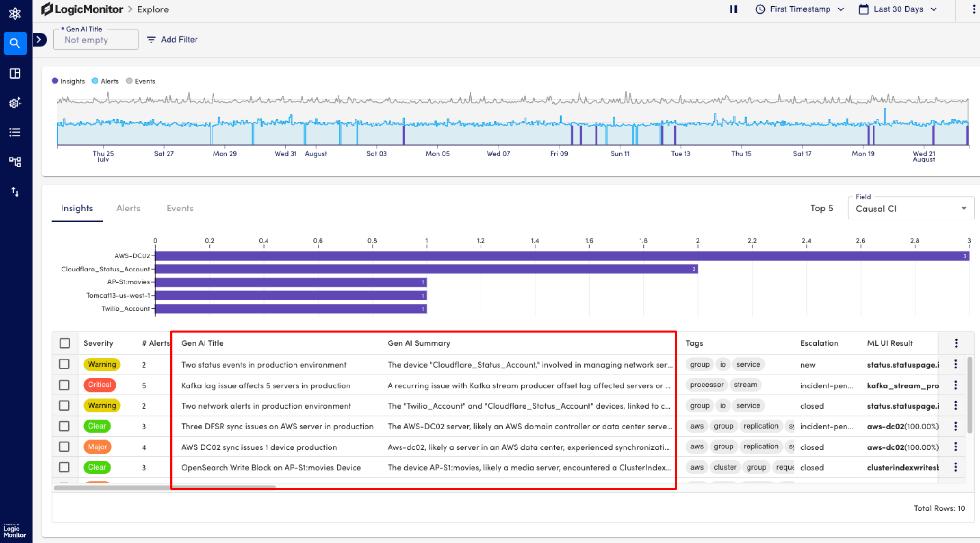Check the Major severity row checkbox
The height and width of the screenshot is (543, 980).
pos(64,447)
